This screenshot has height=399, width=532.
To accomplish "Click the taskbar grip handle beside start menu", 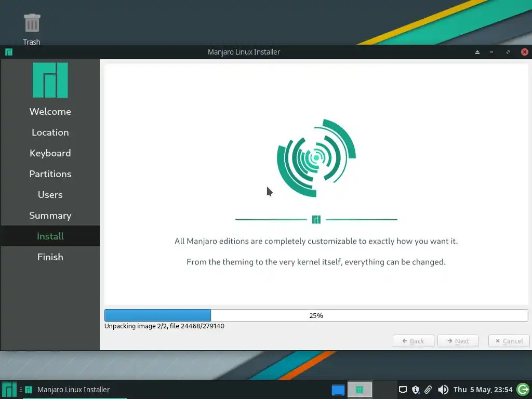I will click(x=21, y=390).
